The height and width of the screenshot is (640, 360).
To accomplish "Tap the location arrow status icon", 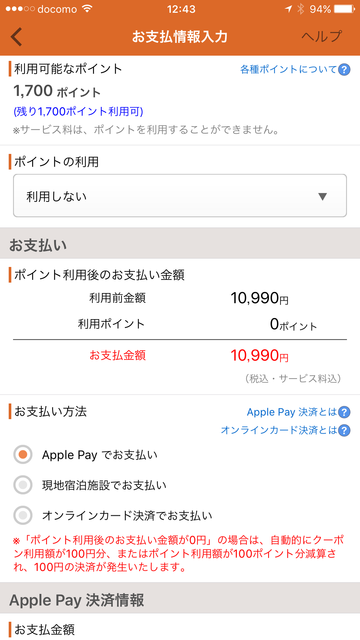I will pos(289,9).
